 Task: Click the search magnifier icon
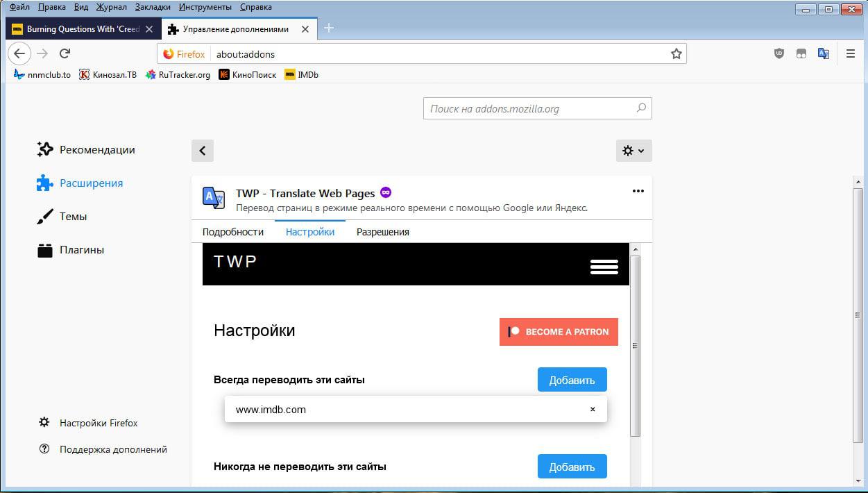click(x=641, y=108)
